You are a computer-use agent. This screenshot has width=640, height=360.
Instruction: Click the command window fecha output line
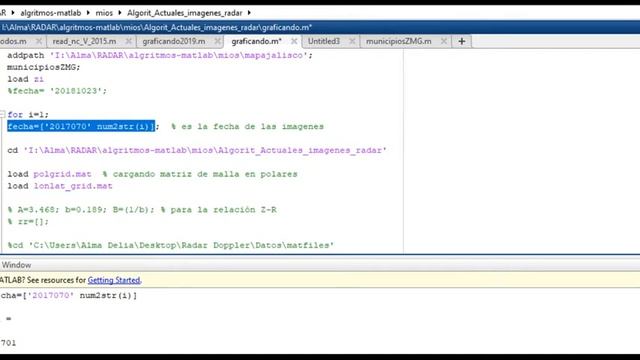pos(69,295)
